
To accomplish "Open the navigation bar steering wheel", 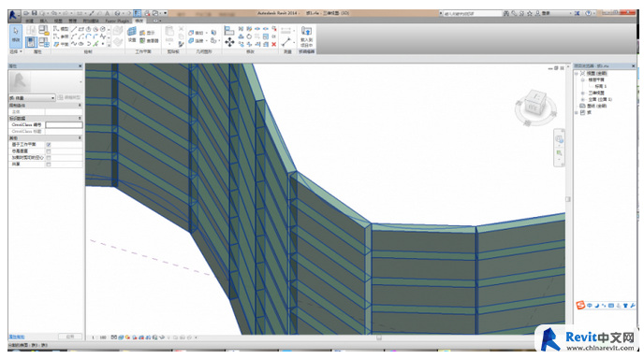I will click(x=559, y=139).
